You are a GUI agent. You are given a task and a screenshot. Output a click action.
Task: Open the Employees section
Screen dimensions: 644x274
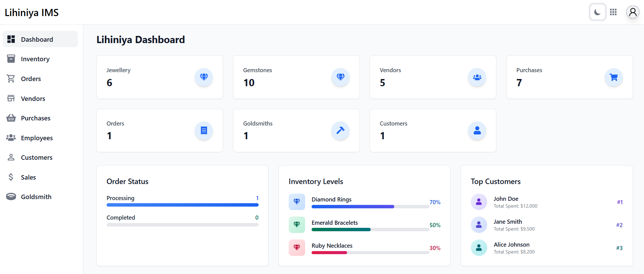40,138
